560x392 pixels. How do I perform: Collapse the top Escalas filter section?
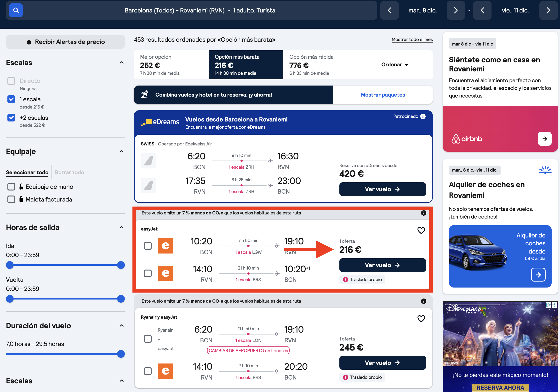(x=121, y=63)
